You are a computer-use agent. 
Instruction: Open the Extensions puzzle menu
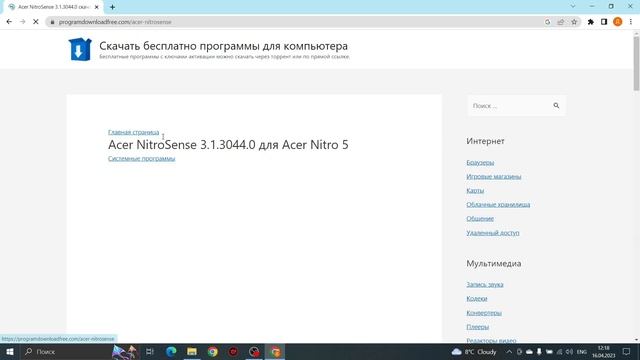590,22
